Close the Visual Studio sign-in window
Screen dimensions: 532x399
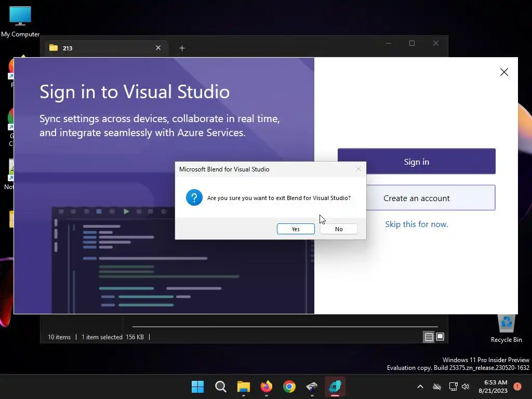504,72
